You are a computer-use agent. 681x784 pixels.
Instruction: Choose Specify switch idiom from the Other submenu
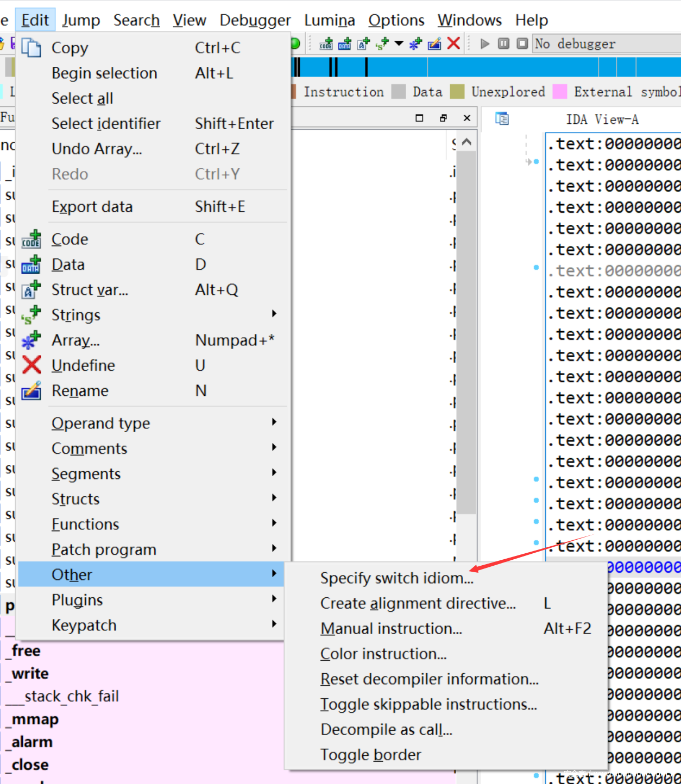(396, 578)
